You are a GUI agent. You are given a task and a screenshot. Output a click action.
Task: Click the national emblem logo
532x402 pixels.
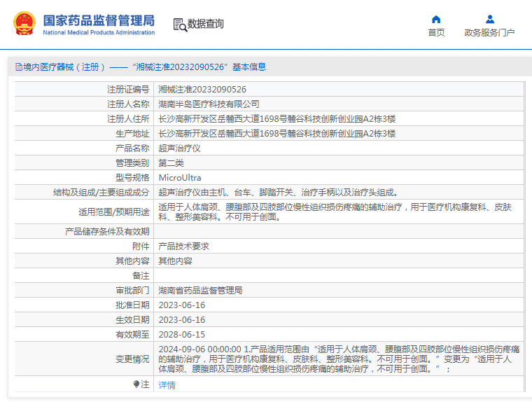[x=24, y=23]
